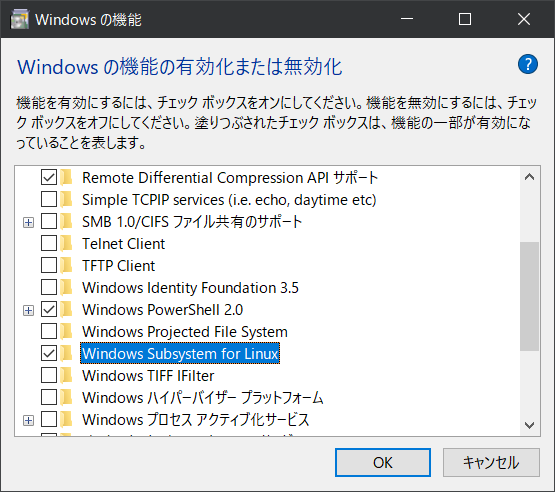This screenshot has width=555, height=492.
Task: Uncheck Remote Differential Compression API サポート checkbox
Action: click(x=49, y=177)
